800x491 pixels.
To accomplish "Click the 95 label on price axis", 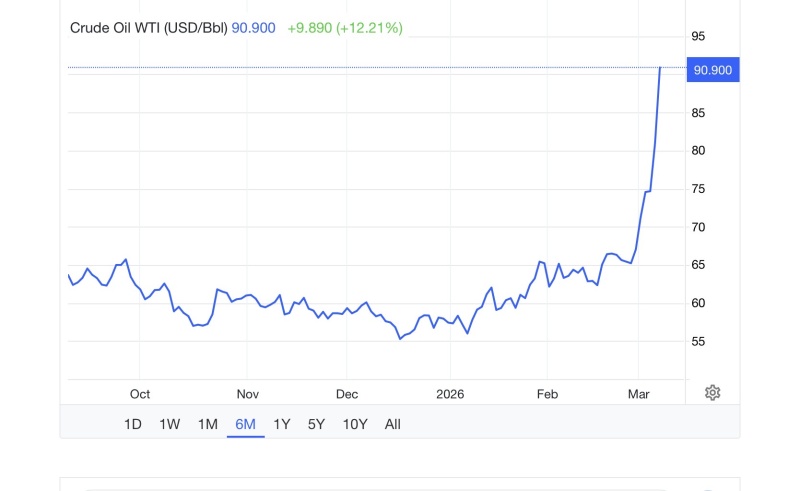I will [698, 36].
